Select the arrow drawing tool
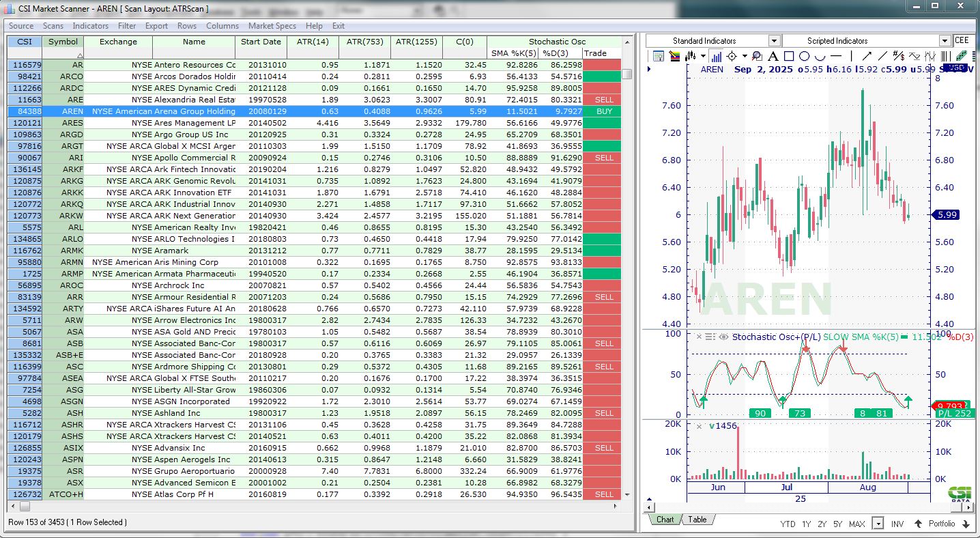 coord(867,57)
